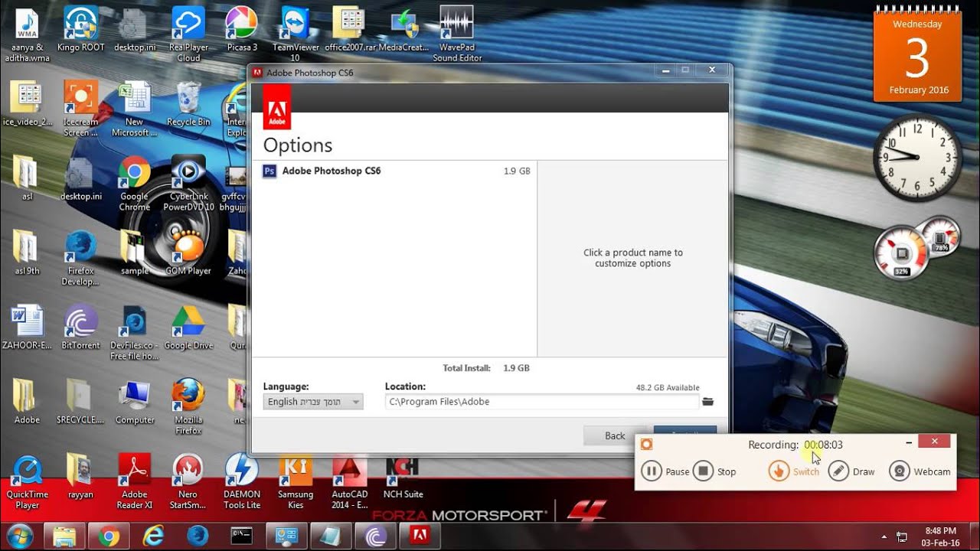Launch Samsung Kies from the desktop
Screen dimensions: 980x551
click(x=296, y=481)
